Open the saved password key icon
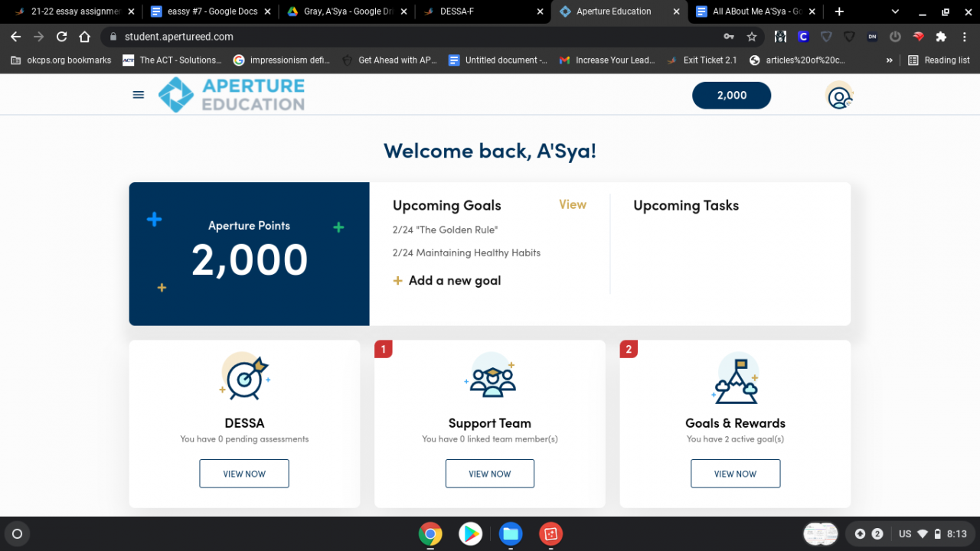 [x=729, y=37]
